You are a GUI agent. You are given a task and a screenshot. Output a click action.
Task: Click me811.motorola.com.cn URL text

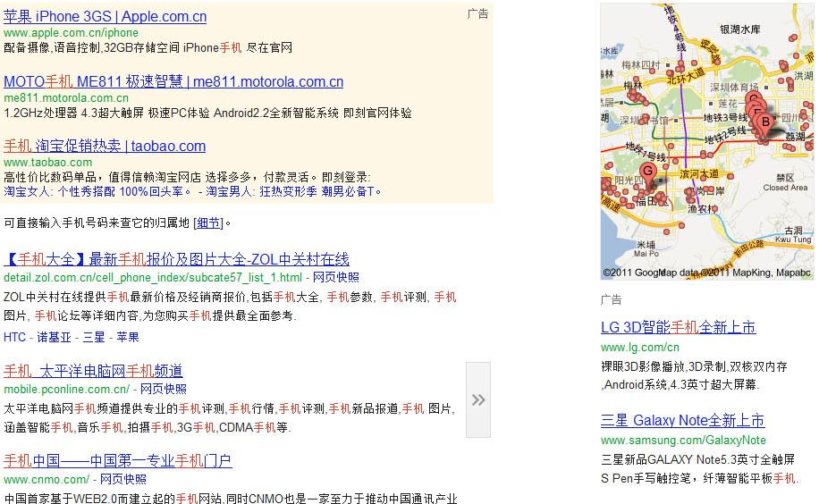[x=66, y=97]
